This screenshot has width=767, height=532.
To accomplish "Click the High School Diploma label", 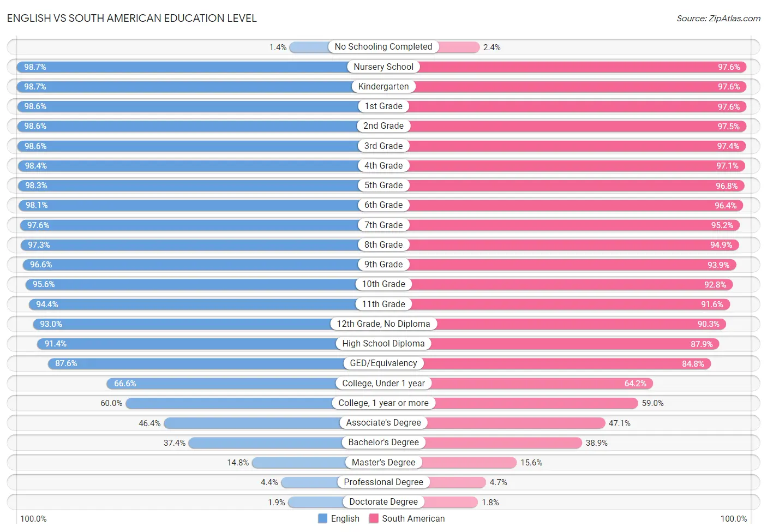I will pyautogui.click(x=383, y=343).
